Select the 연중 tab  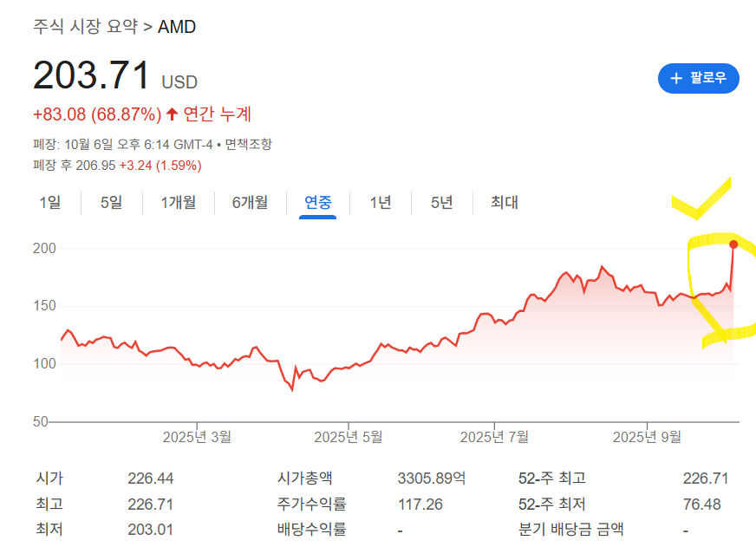pyautogui.click(x=317, y=203)
